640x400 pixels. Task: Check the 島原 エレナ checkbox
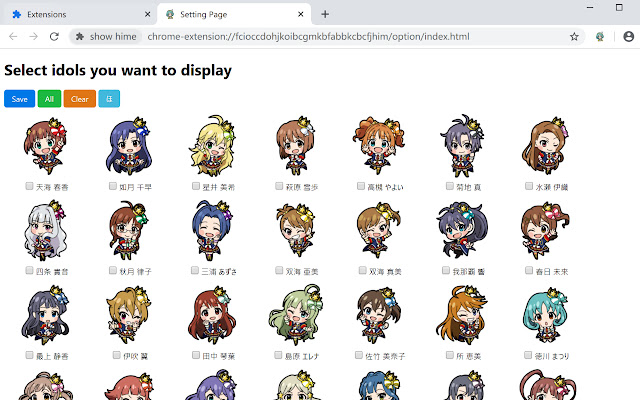click(278, 355)
